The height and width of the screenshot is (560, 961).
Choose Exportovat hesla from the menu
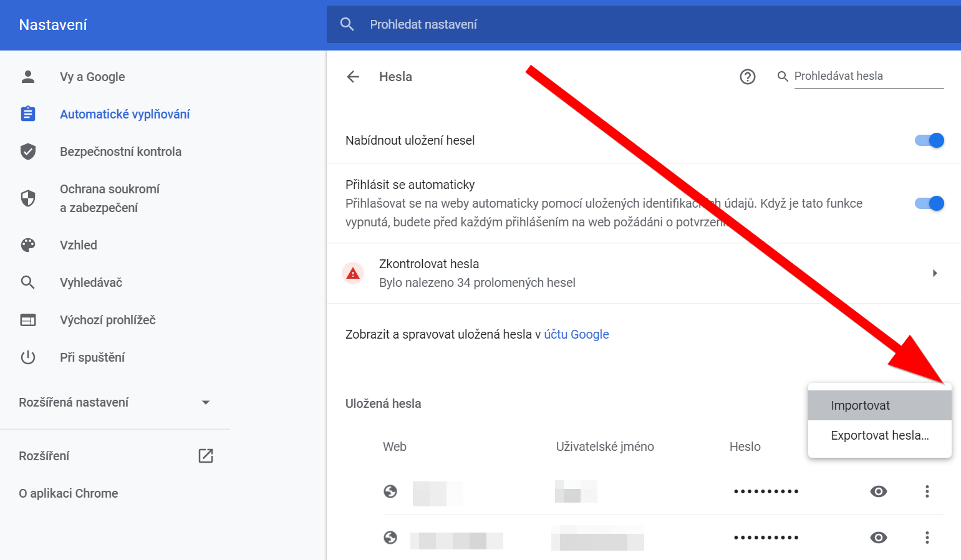[x=880, y=435]
